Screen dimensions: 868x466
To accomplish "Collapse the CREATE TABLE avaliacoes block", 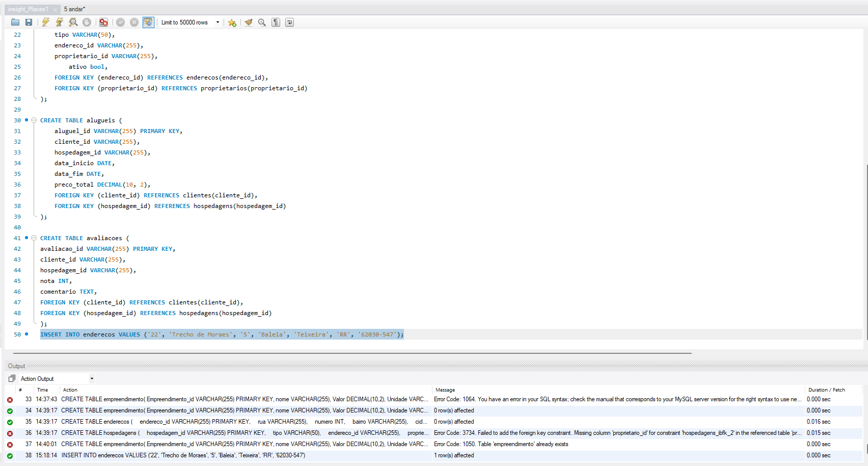I will click(x=34, y=238).
